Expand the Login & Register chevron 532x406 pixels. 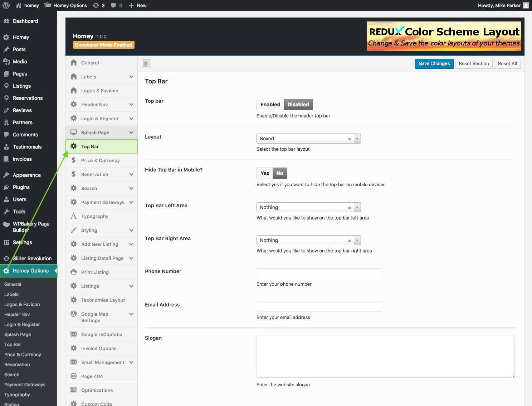coord(131,119)
